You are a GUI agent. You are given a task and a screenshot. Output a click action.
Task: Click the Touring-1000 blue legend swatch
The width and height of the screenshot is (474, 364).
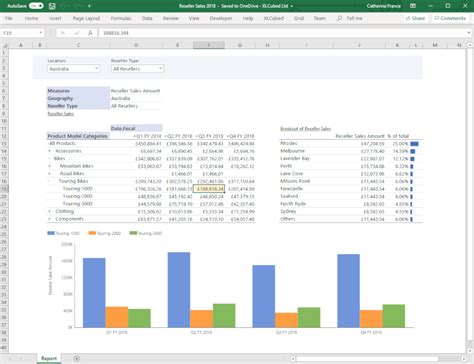(51, 233)
